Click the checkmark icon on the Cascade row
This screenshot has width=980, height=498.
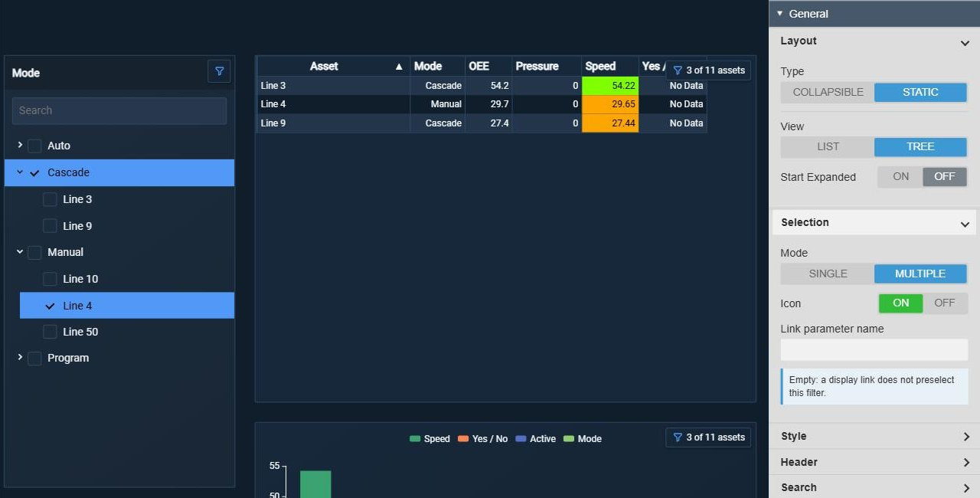(34, 173)
